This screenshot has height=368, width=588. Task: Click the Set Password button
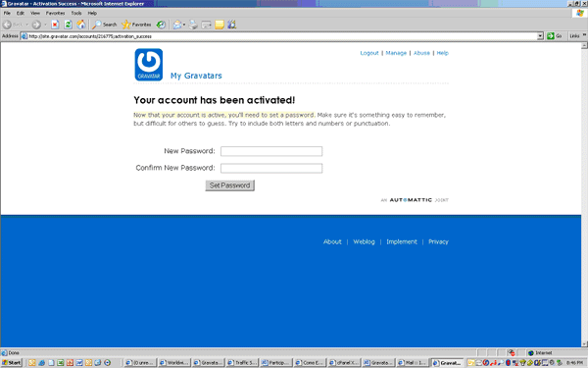230,185
